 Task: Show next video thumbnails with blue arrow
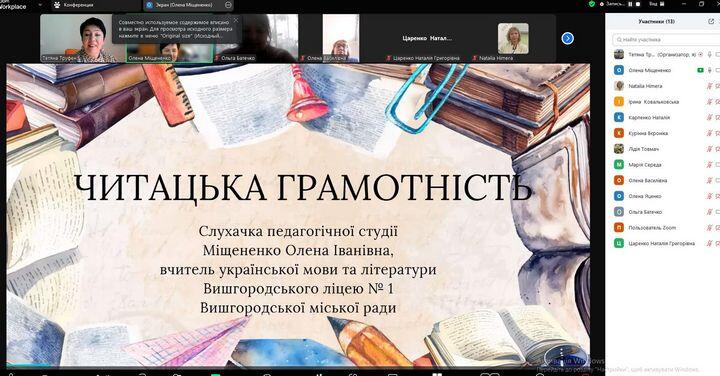568,39
